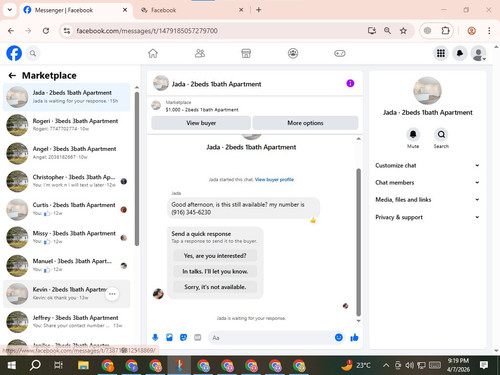
Task: Send a thumbs-up like
Action: [x=354, y=337]
